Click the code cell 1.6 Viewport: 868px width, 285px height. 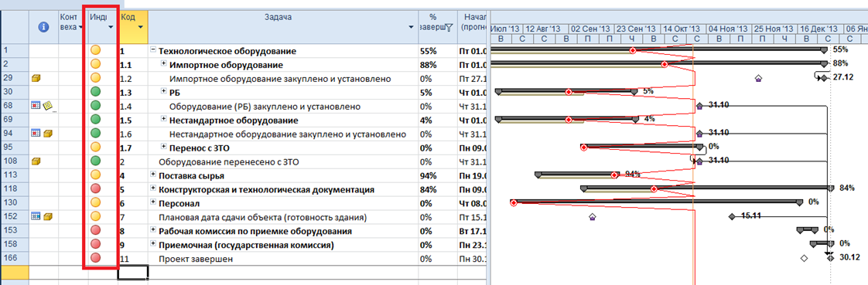tap(133, 134)
